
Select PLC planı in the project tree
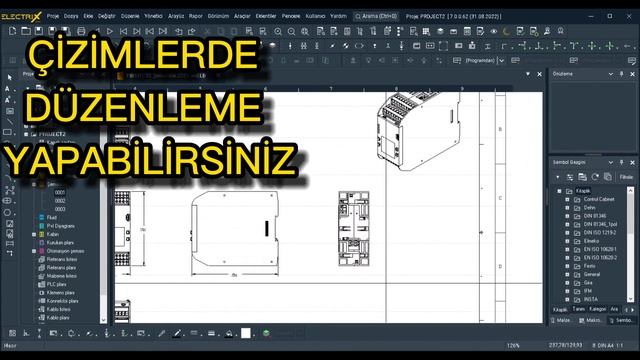56,284
